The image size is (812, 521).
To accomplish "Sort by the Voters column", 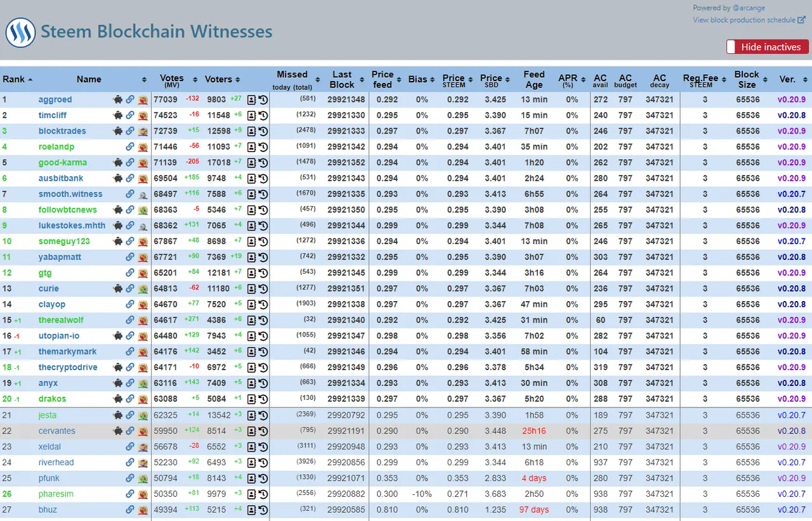I will [222, 79].
